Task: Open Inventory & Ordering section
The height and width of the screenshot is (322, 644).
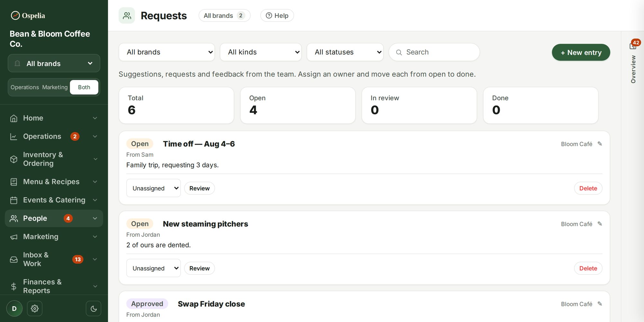Action: [x=54, y=159]
